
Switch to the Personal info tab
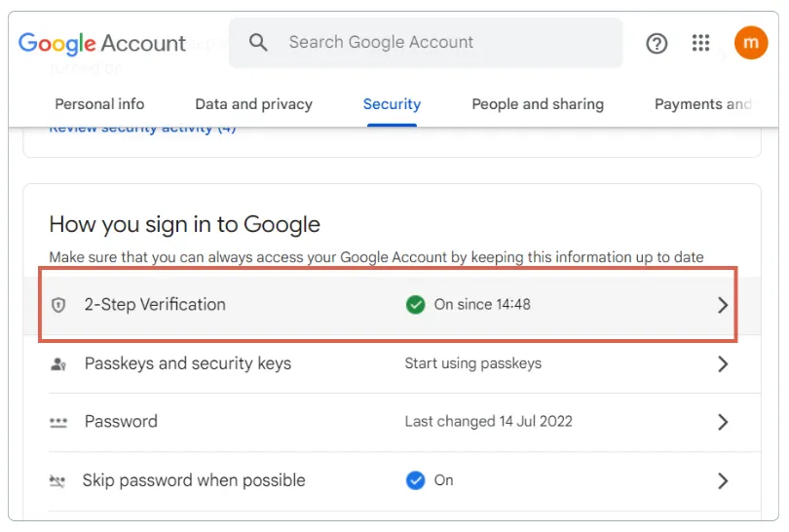[x=99, y=104]
